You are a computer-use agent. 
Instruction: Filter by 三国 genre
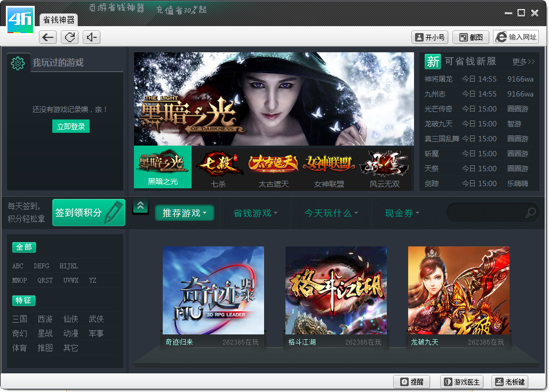[x=20, y=319]
